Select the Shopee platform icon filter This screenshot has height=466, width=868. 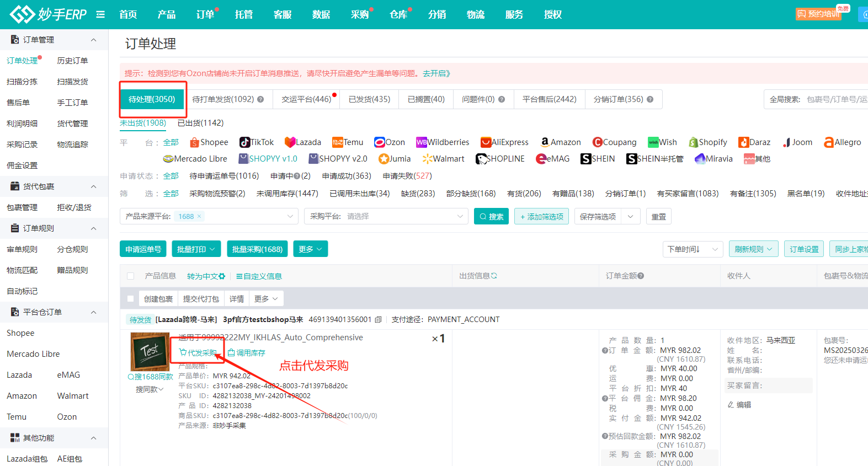(x=194, y=142)
